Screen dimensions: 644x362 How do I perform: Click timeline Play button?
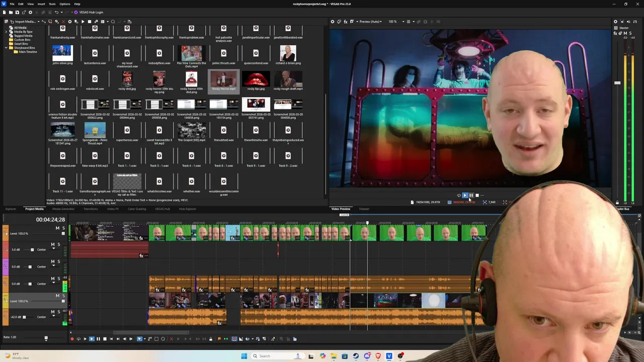tap(92, 339)
